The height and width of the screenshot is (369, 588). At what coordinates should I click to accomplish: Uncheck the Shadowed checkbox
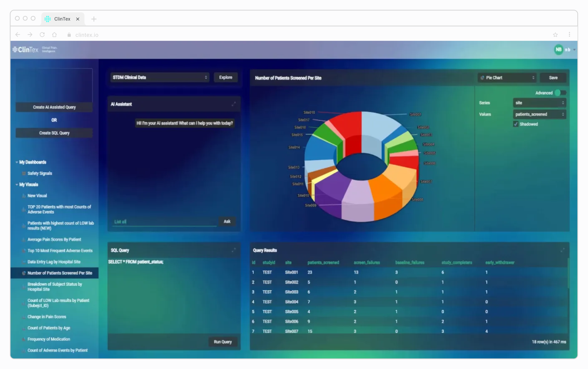[x=516, y=124]
